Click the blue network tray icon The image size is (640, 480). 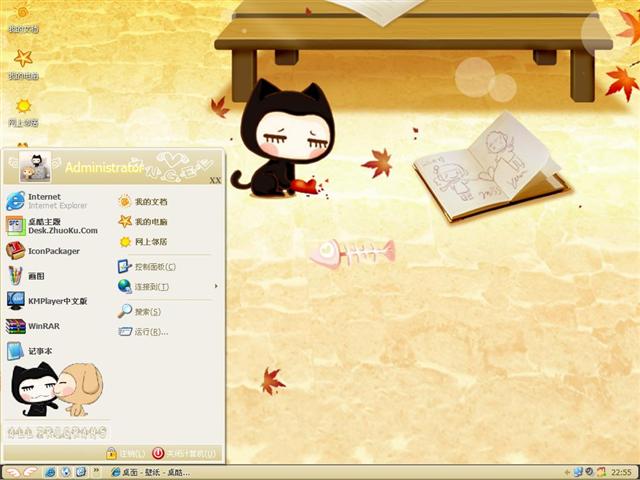tap(578, 472)
